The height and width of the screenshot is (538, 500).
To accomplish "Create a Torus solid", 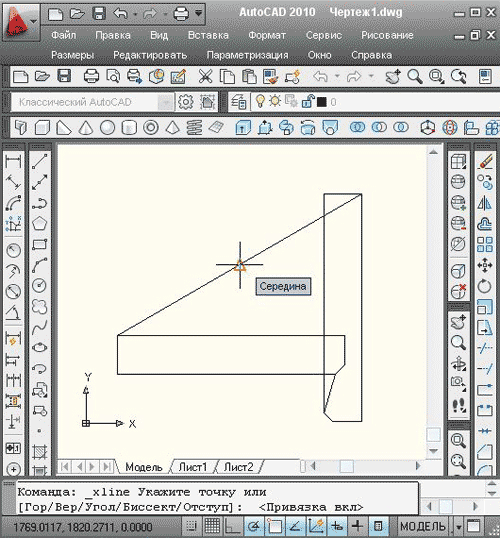I will [151, 128].
